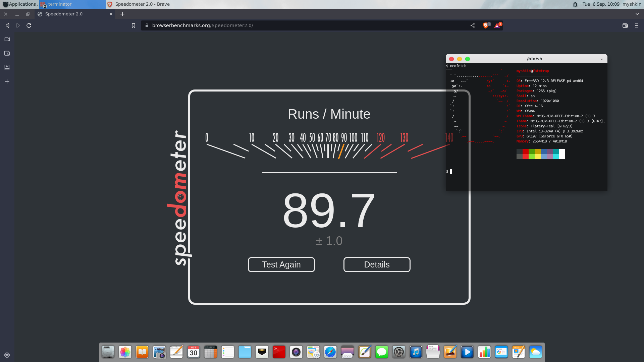Close the Speedometer 2.0 tab
Screen dimensions: 644x362
point(111,14)
